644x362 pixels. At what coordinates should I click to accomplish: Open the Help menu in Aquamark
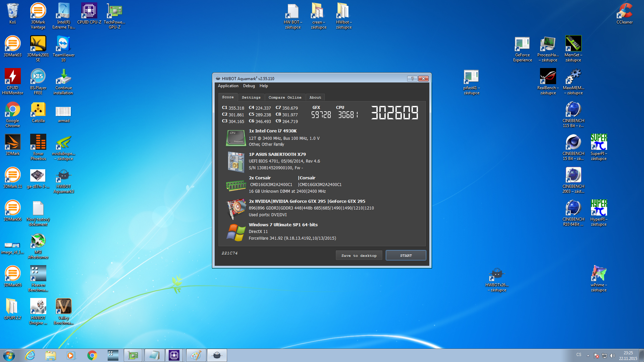click(264, 86)
